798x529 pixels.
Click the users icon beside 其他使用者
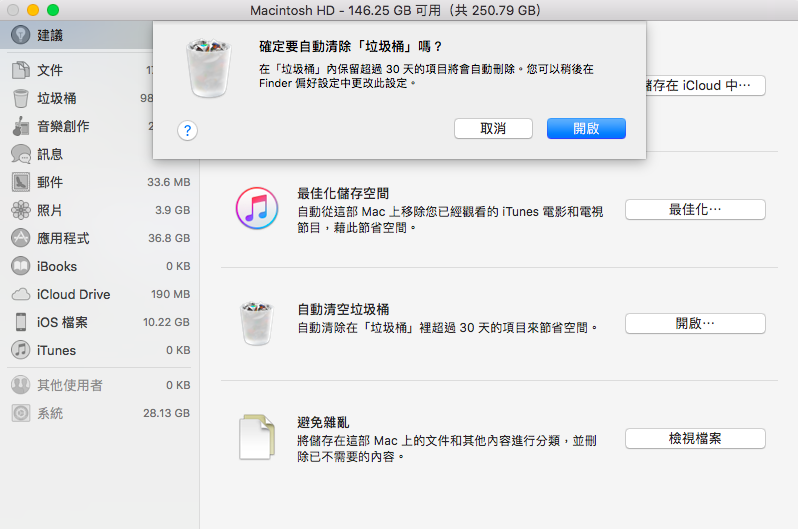click(x=21, y=385)
